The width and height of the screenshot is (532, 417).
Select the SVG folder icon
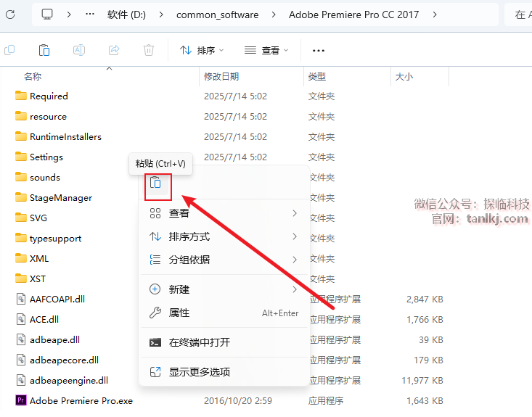click(x=21, y=218)
